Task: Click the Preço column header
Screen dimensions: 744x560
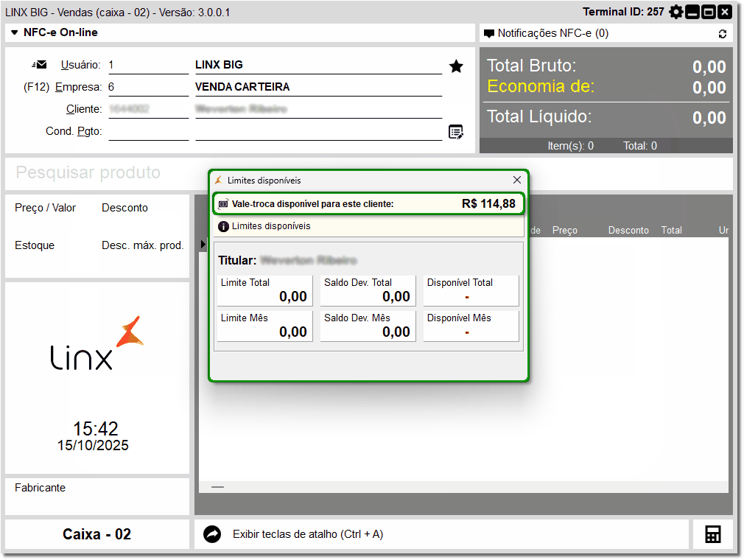Action: click(565, 230)
